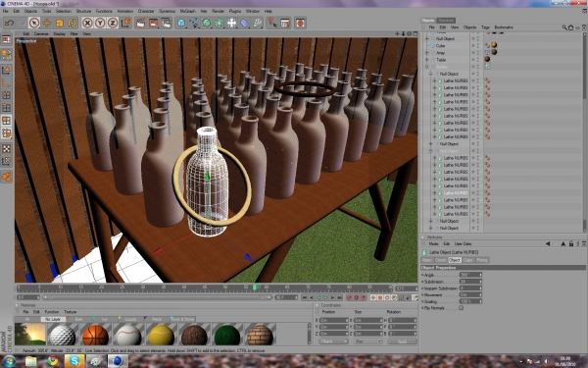
Task: Switch the coordinate system icon
Action: (x=125, y=23)
